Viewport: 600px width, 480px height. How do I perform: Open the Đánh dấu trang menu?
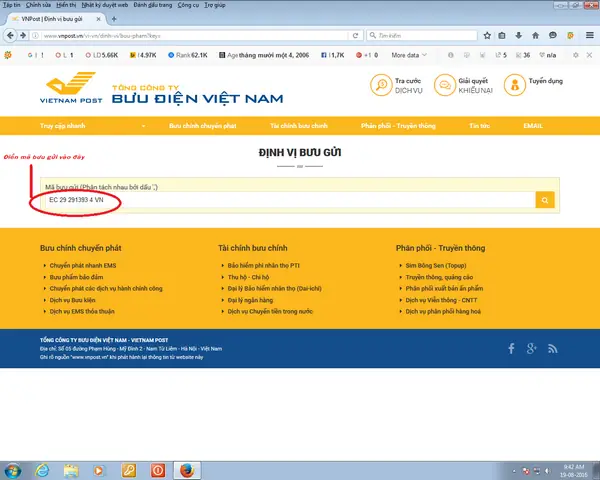point(153,5)
